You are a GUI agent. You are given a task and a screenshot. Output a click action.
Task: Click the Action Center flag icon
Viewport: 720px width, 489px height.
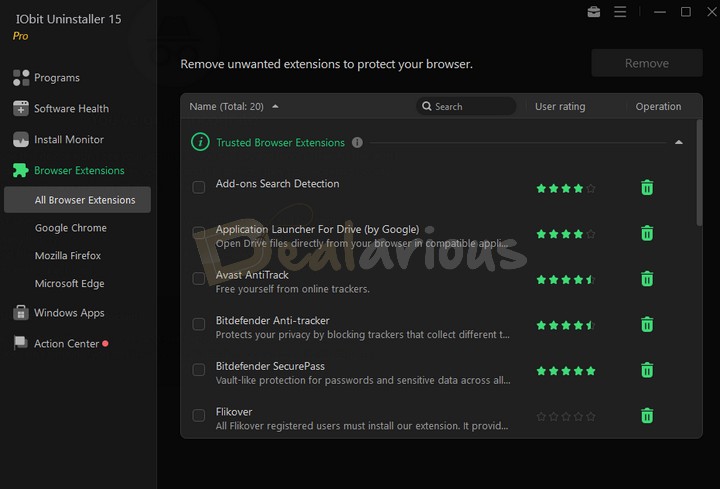[21, 343]
